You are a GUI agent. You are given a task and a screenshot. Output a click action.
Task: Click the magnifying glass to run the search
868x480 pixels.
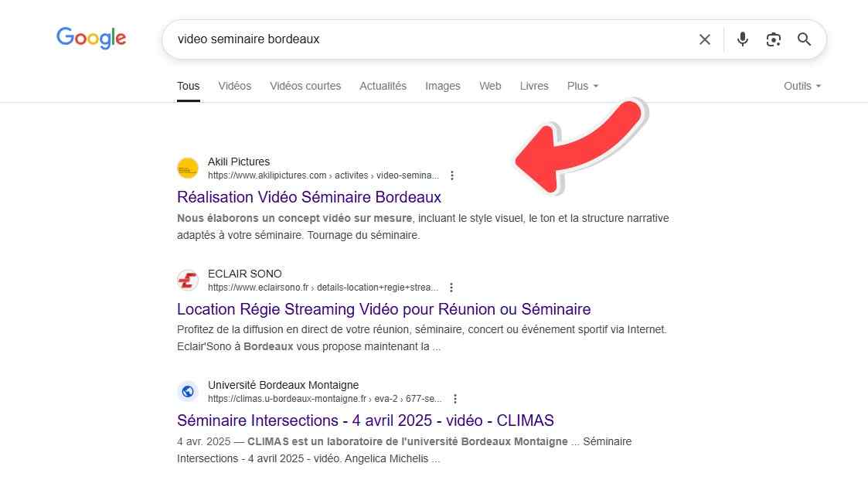[x=804, y=39]
